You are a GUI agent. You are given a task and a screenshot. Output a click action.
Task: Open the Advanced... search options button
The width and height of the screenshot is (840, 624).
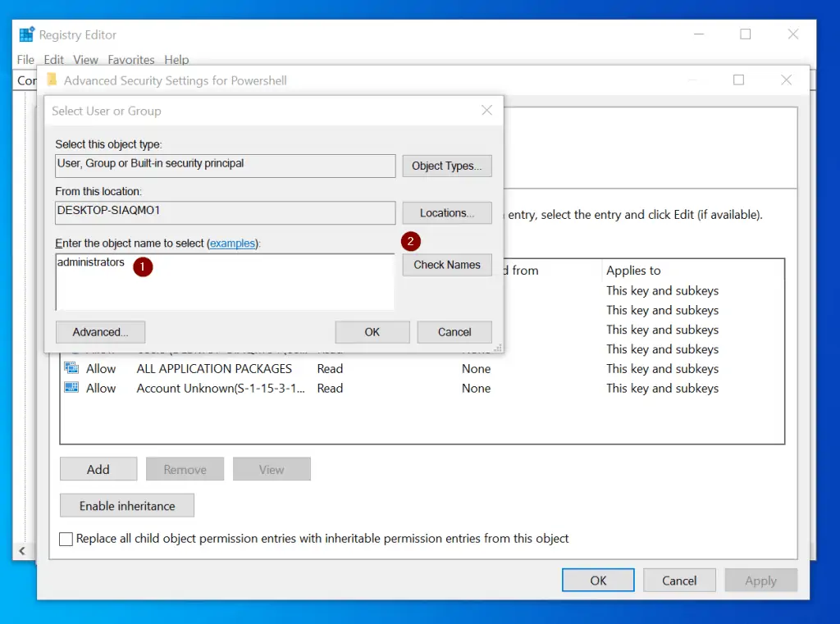[100, 332]
